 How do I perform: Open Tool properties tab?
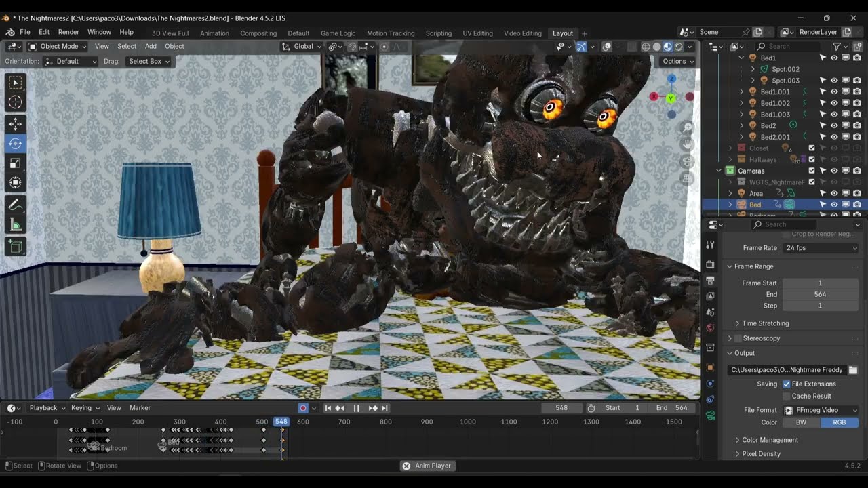tap(710, 245)
